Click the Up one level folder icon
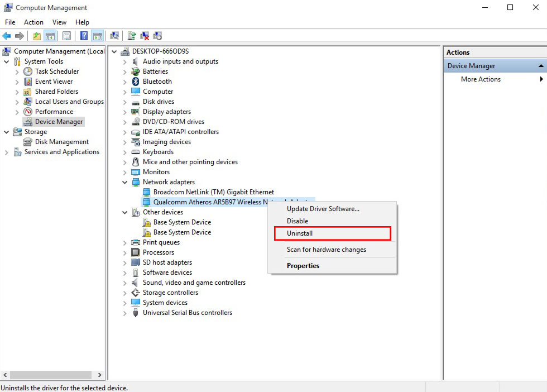This screenshot has width=547, height=392. pos(37,36)
